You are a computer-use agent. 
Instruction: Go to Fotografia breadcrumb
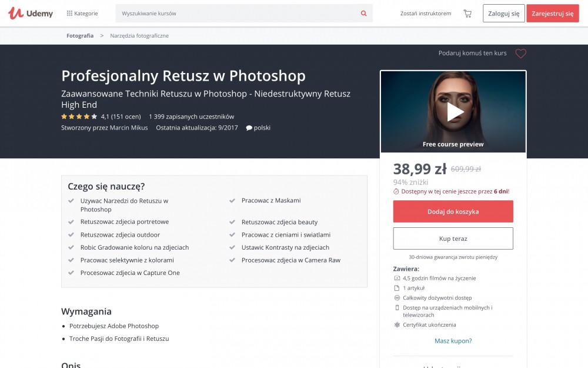80,36
